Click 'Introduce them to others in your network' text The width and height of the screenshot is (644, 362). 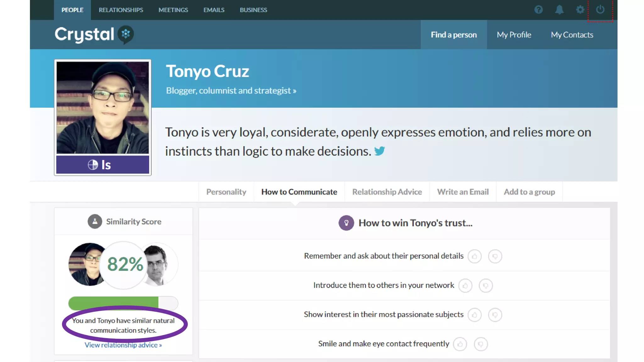coord(384,285)
